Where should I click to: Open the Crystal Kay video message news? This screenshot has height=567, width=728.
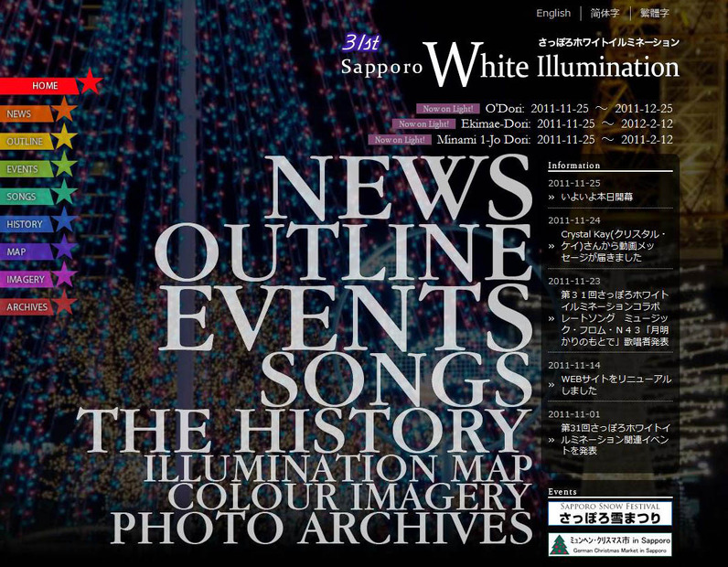(x=614, y=246)
